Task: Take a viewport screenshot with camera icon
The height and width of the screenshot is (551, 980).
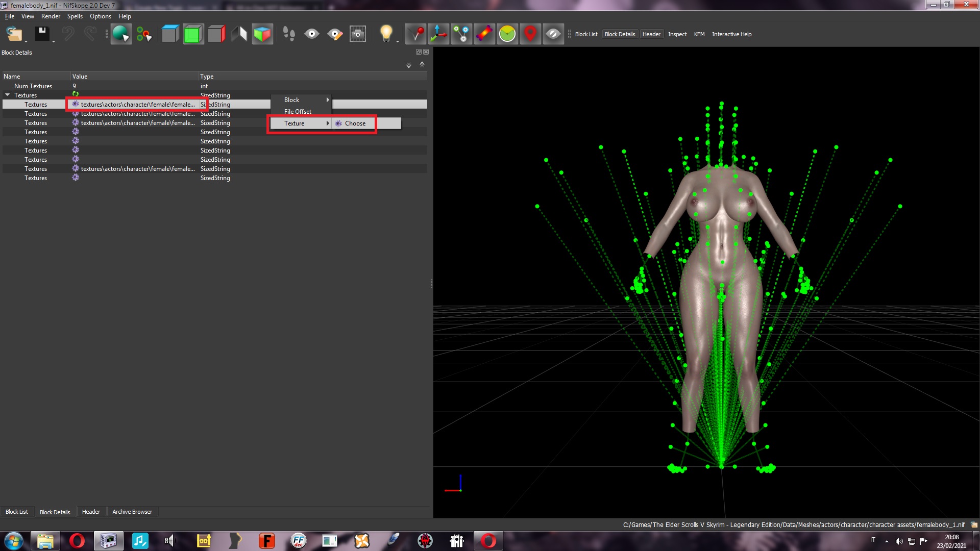Action: pos(358,34)
